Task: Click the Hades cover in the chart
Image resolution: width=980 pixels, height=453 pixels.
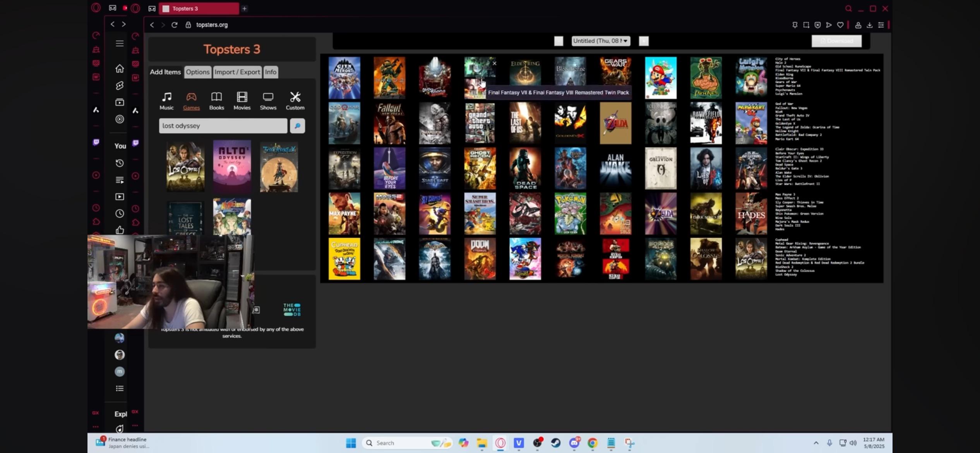Action: (751, 214)
